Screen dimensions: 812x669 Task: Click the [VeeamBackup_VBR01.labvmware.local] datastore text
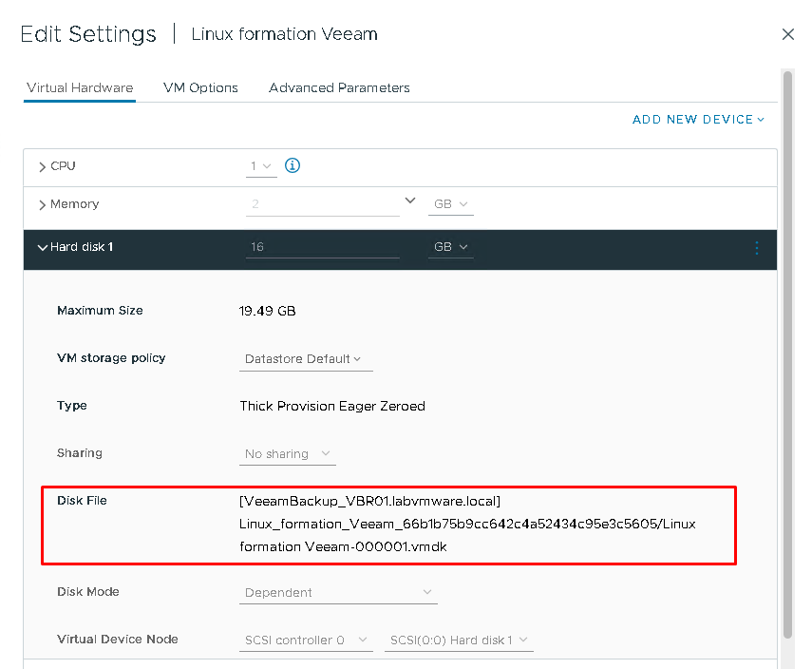click(369, 501)
